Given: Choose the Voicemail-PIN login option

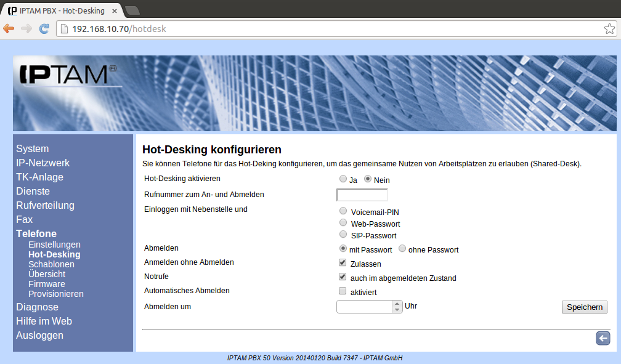Looking at the screenshot, I should point(343,211).
